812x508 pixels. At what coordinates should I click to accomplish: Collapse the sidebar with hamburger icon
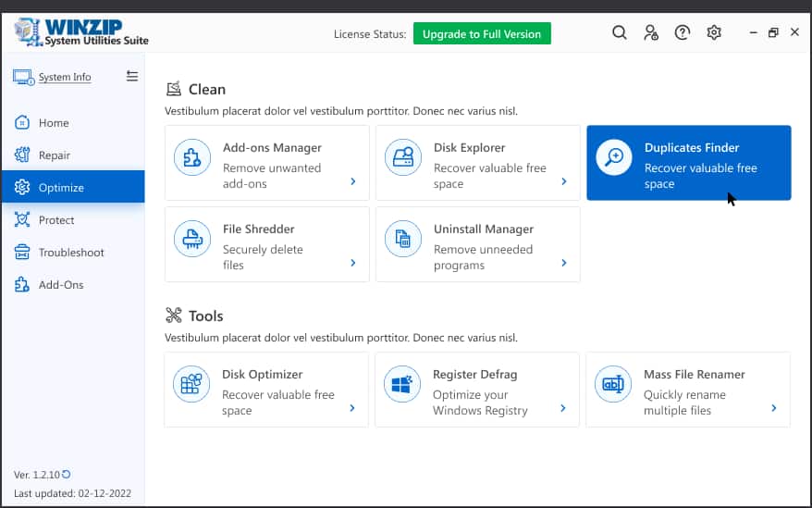[x=132, y=76]
